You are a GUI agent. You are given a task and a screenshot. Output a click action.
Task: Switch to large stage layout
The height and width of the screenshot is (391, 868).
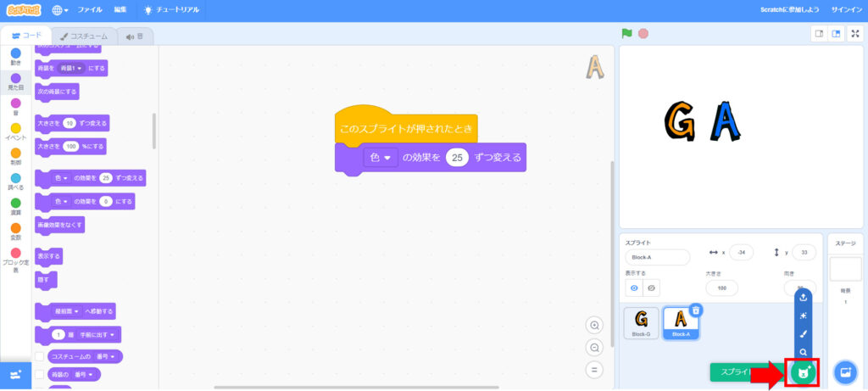[x=837, y=34]
